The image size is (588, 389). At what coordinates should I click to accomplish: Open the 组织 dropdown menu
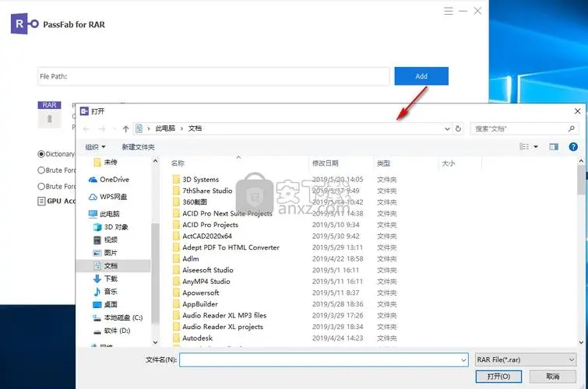(95, 147)
